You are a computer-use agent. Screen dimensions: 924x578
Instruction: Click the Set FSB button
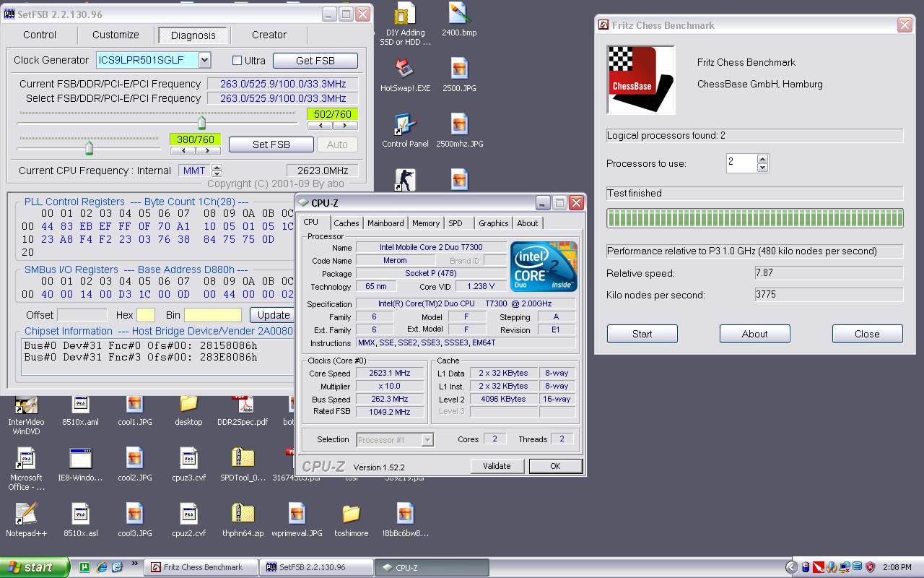click(x=271, y=144)
